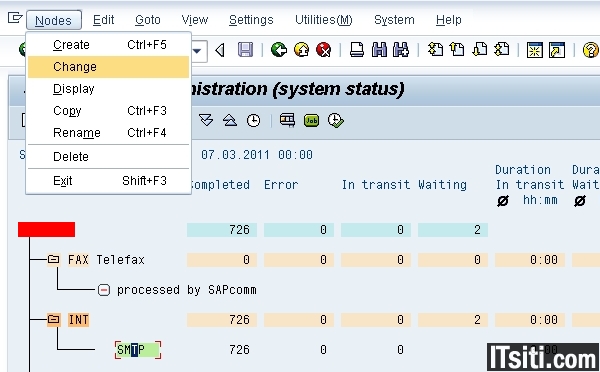Viewport: 600px width, 372px height.
Task: Click the date '07.03.2011 00:00'
Action: 257,155
